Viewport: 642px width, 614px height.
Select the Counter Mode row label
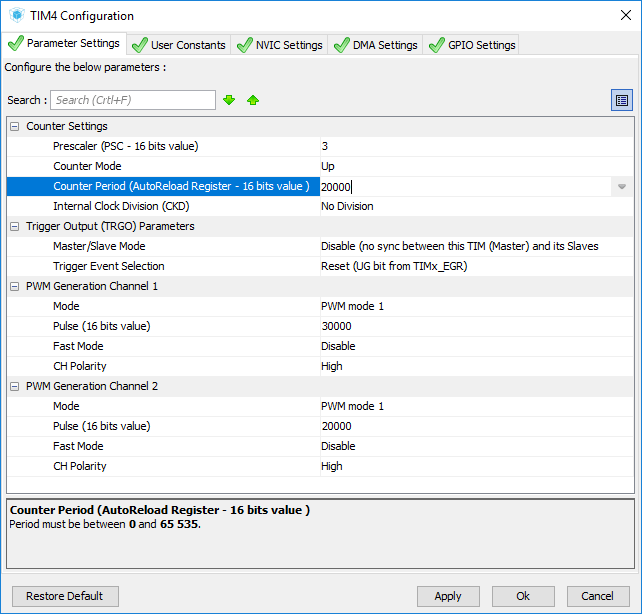coord(87,166)
